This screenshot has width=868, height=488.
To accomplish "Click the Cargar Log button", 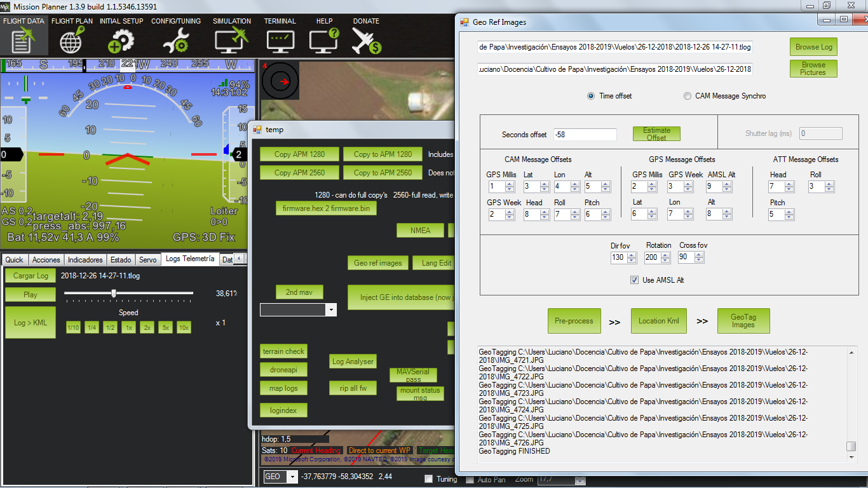I will click(x=31, y=276).
